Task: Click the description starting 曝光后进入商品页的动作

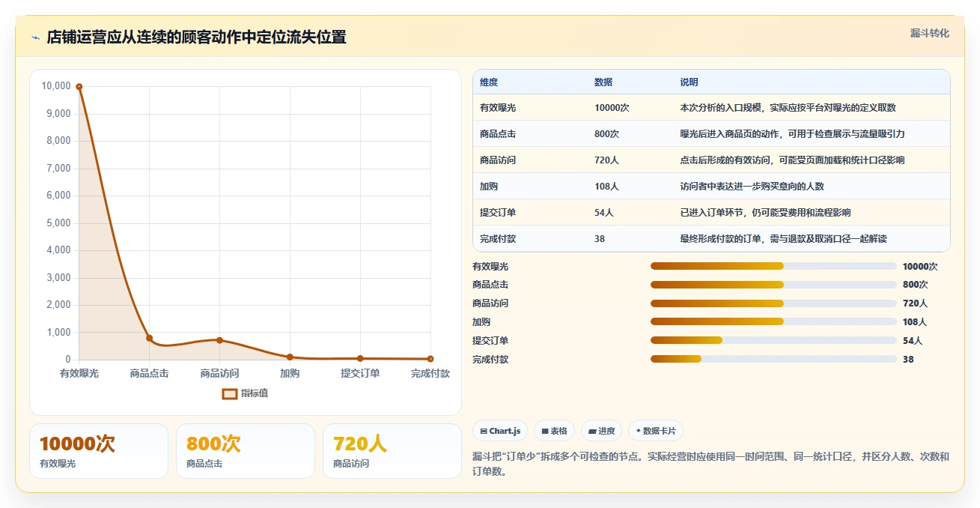Action: coord(792,134)
